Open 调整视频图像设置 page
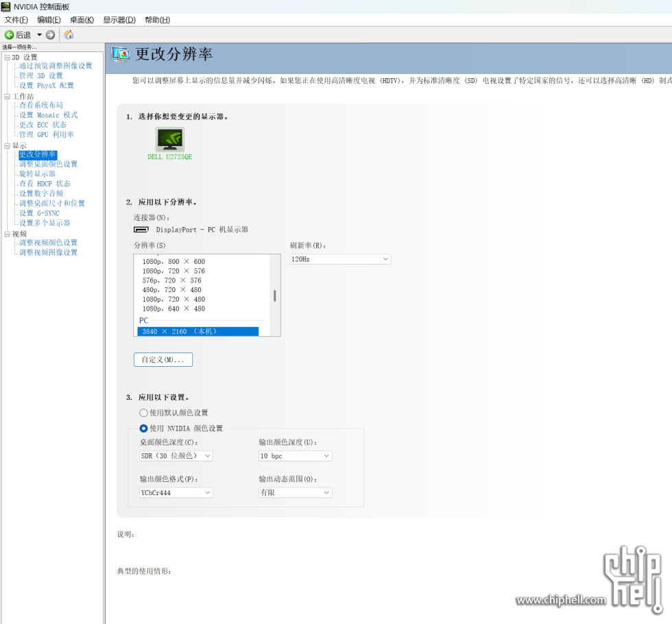 click(x=48, y=252)
